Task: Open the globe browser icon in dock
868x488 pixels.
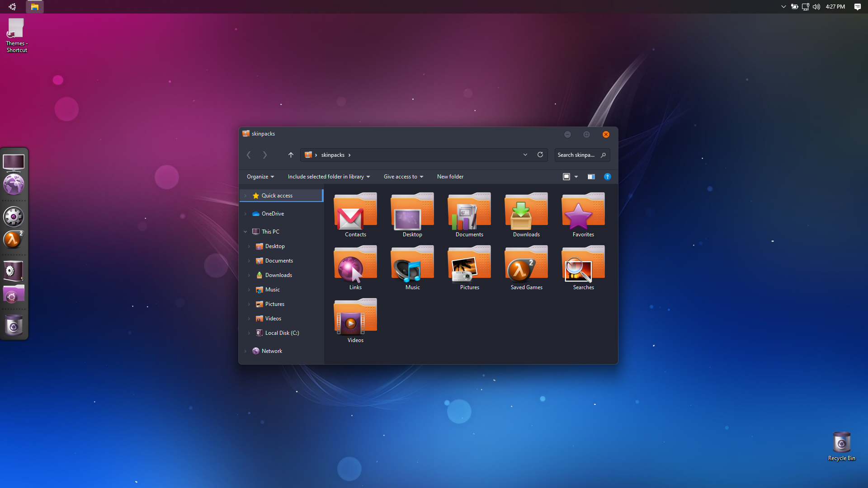Action: (x=14, y=185)
